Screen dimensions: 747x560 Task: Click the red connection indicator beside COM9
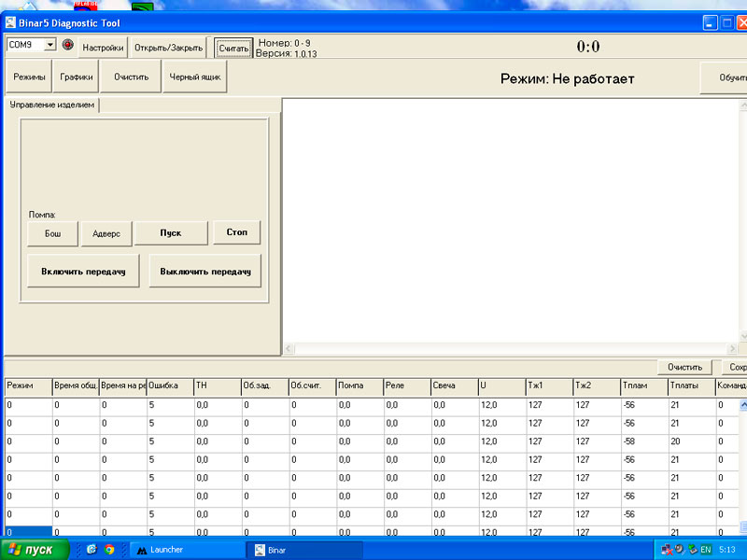67,45
